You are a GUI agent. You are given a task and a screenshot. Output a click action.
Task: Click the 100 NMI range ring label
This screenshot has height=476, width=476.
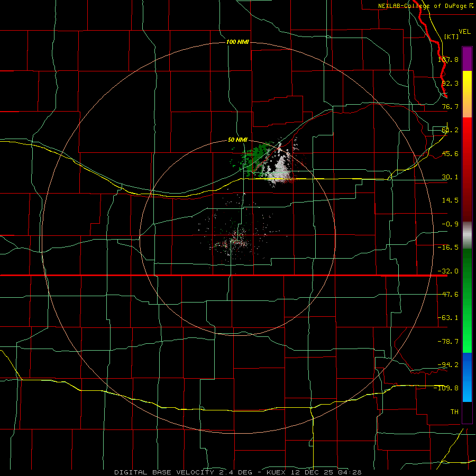[x=237, y=42]
